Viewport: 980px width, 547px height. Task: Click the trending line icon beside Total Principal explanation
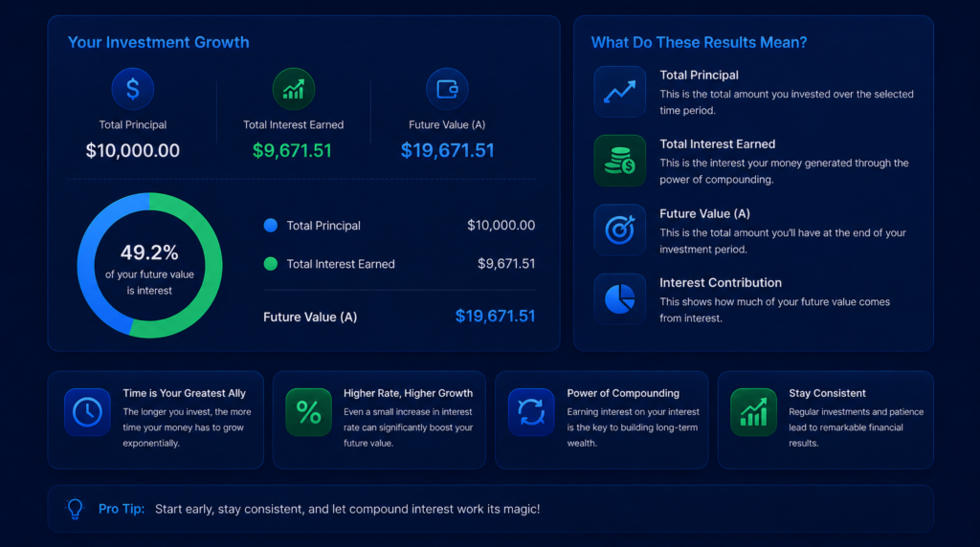pyautogui.click(x=619, y=92)
